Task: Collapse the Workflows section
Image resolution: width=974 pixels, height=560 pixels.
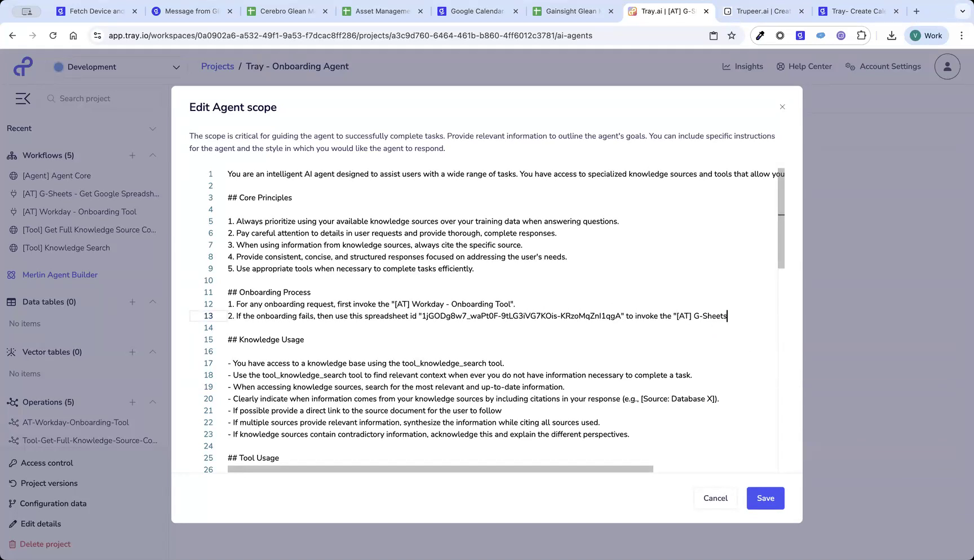Action: (153, 155)
